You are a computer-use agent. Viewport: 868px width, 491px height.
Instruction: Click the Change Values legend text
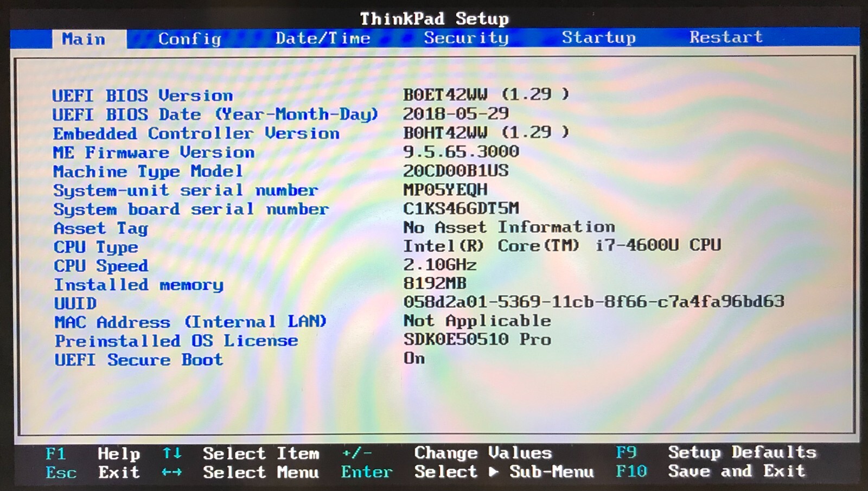coord(483,452)
